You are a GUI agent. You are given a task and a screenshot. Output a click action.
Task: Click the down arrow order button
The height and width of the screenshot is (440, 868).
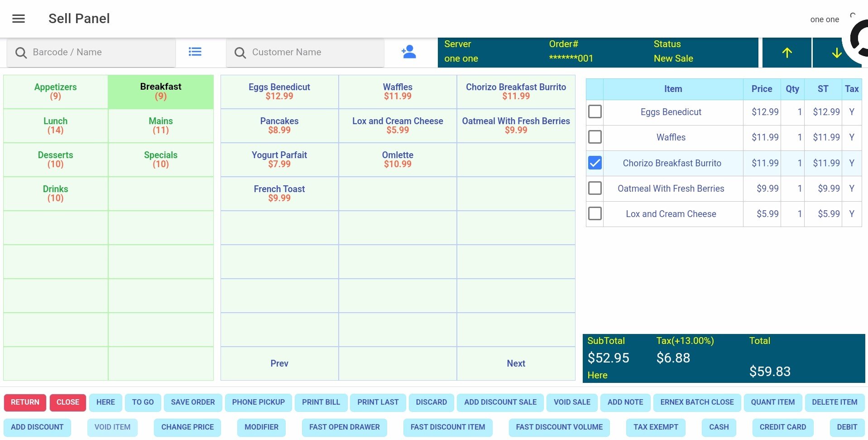[x=836, y=53]
